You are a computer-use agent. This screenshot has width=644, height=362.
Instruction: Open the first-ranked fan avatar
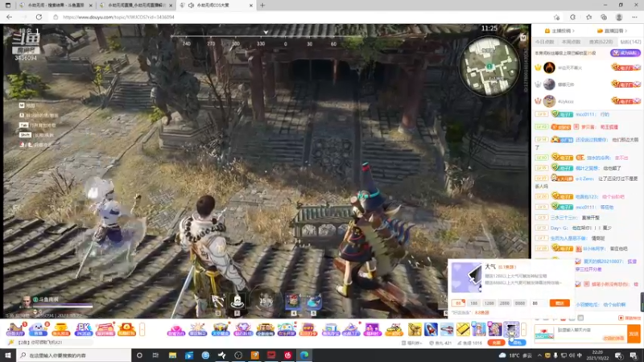click(x=549, y=68)
